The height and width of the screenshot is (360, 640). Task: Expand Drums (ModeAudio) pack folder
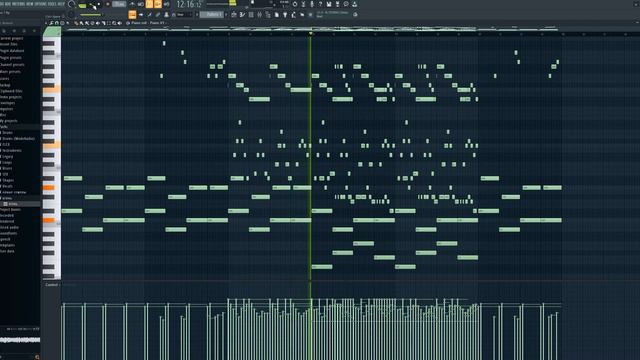18,138
